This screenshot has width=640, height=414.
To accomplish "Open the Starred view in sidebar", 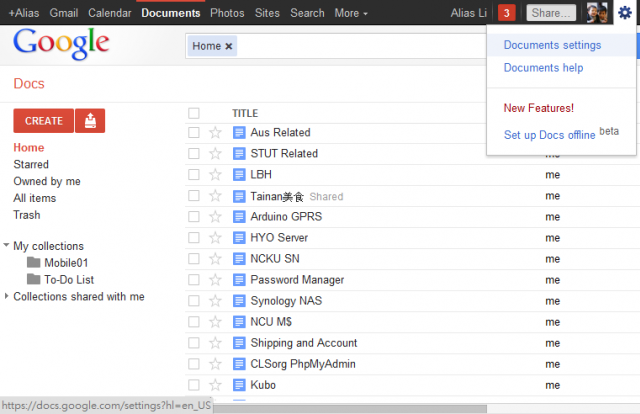I will point(31,164).
